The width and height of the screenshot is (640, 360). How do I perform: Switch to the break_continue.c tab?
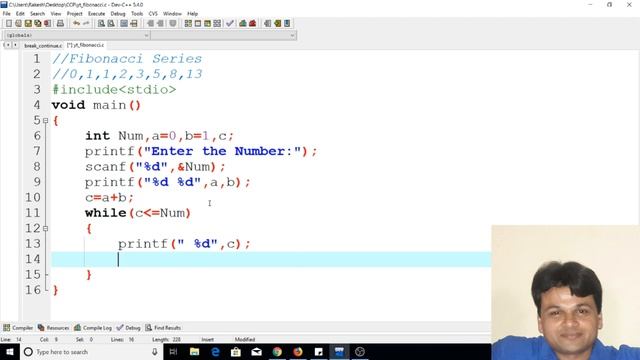click(x=43, y=45)
